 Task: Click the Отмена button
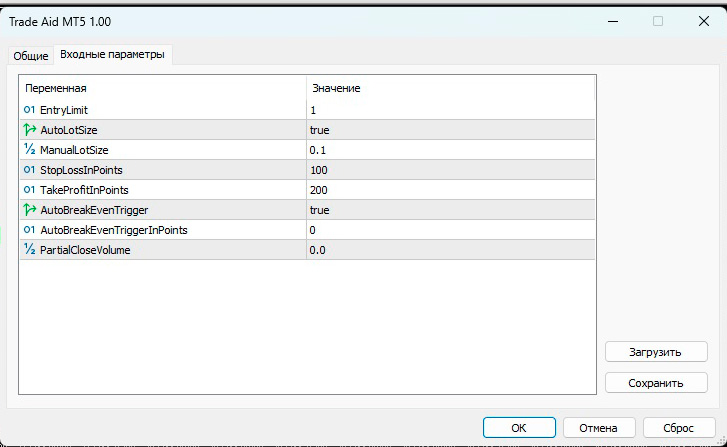pyautogui.click(x=598, y=427)
